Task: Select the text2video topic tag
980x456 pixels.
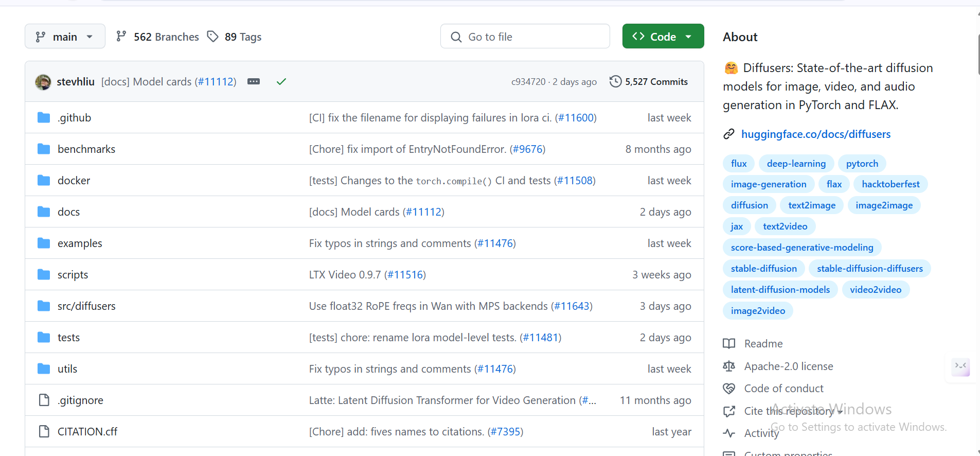Action: coord(785,226)
